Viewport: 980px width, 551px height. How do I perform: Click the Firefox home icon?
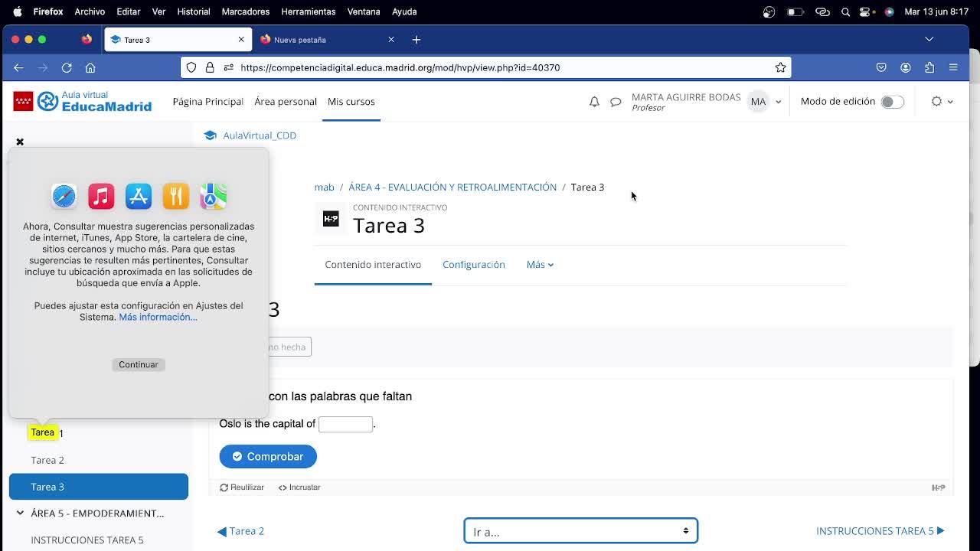click(90, 67)
